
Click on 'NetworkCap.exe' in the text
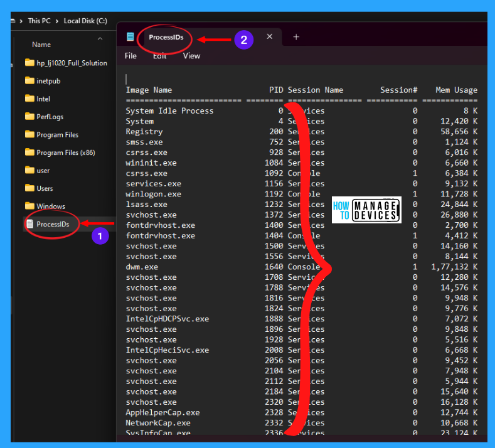coord(158,423)
